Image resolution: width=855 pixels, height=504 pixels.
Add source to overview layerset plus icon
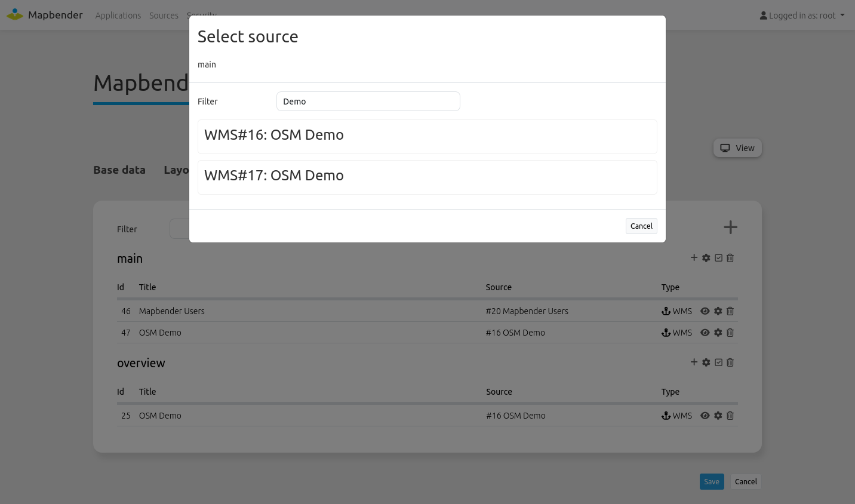tap(694, 362)
